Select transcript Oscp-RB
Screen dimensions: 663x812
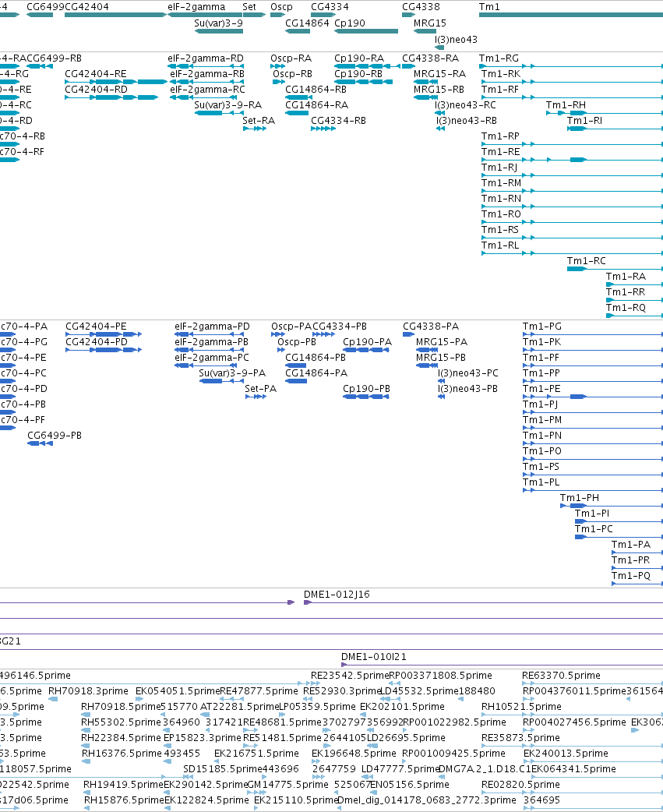click(x=292, y=73)
